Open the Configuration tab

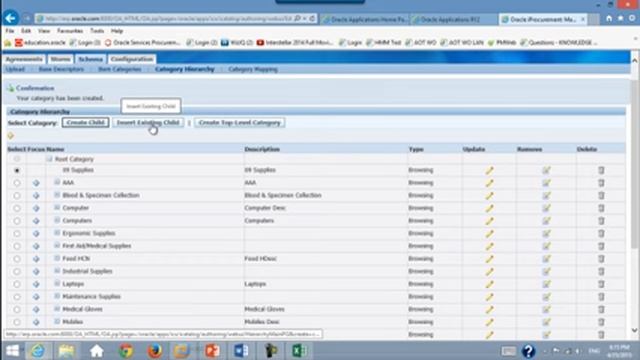tap(132, 59)
